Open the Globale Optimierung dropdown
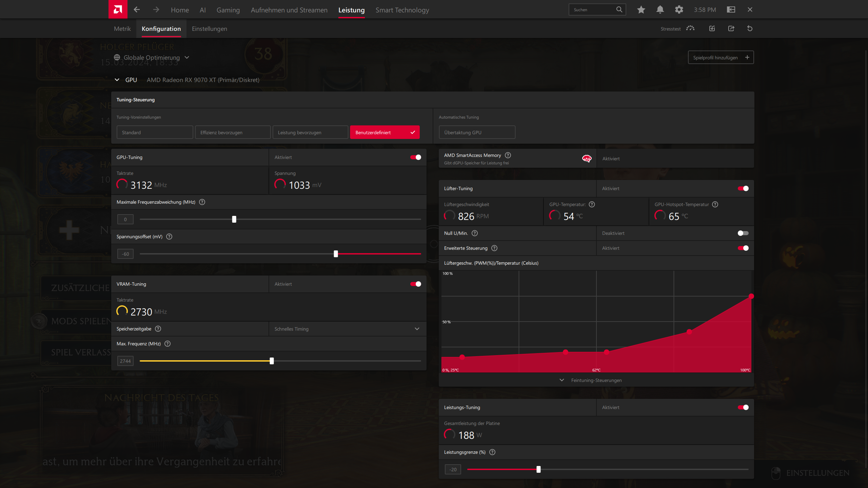 [x=152, y=57]
